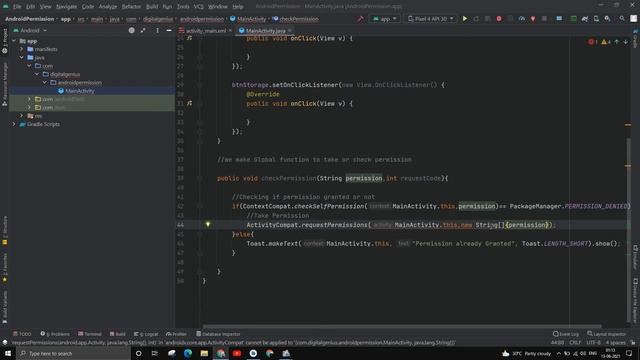The image size is (640, 360).
Task: Open File Explorer in the taskbar
Action: point(204,353)
